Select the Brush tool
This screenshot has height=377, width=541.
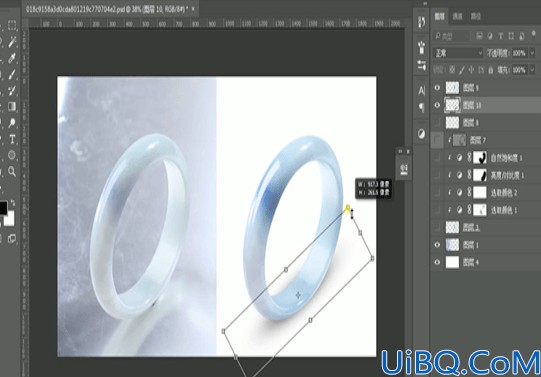click(12, 74)
